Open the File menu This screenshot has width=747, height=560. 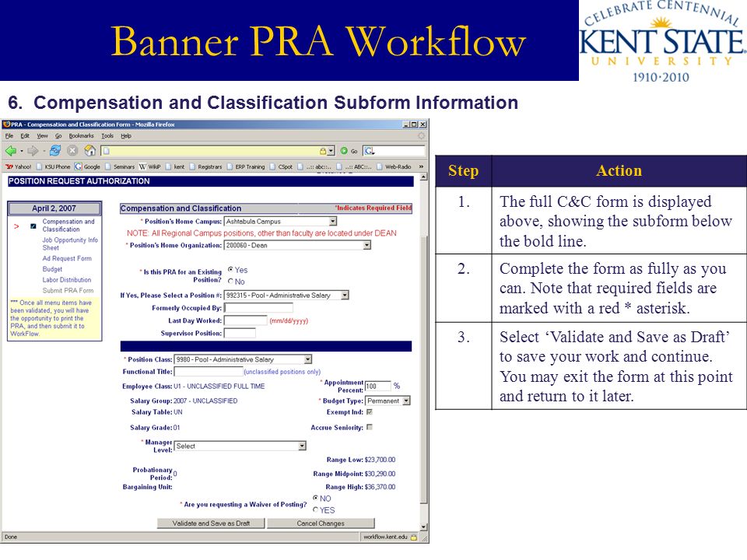click(9, 135)
